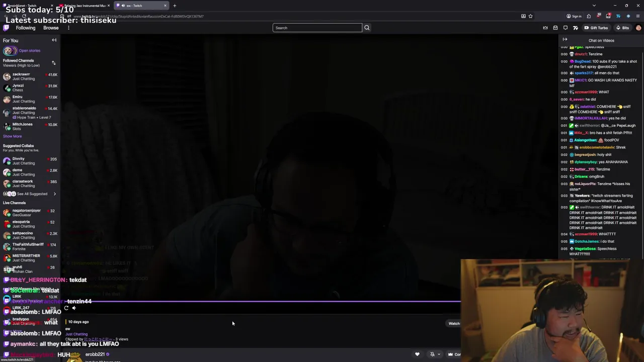The image size is (644, 362).
Task: Open browser extensions puzzle icon
Action: (589, 16)
